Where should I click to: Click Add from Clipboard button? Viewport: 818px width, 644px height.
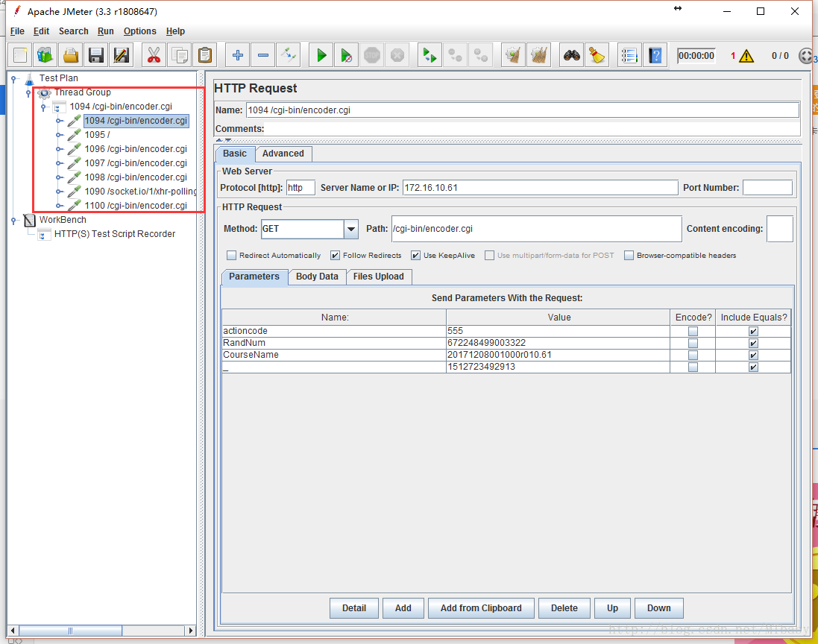click(x=481, y=608)
